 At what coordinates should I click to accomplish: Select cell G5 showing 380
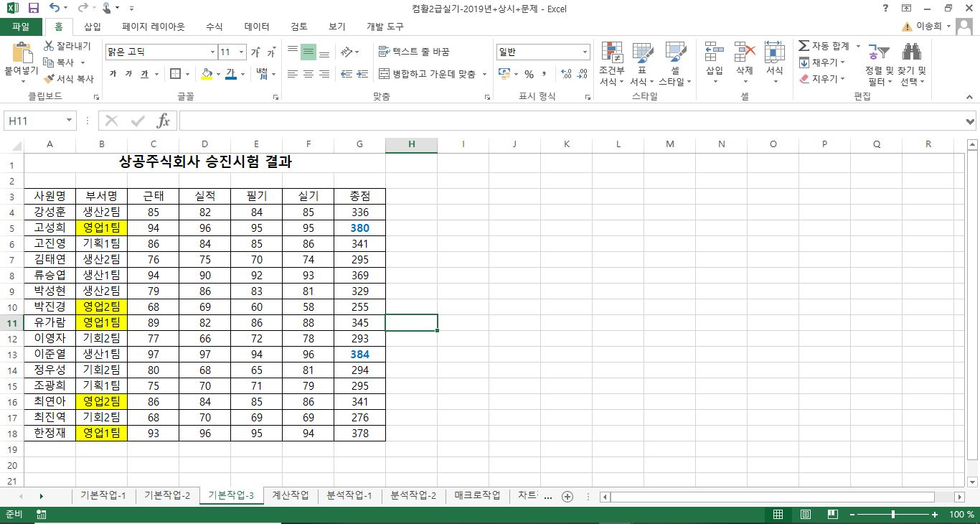tap(359, 228)
